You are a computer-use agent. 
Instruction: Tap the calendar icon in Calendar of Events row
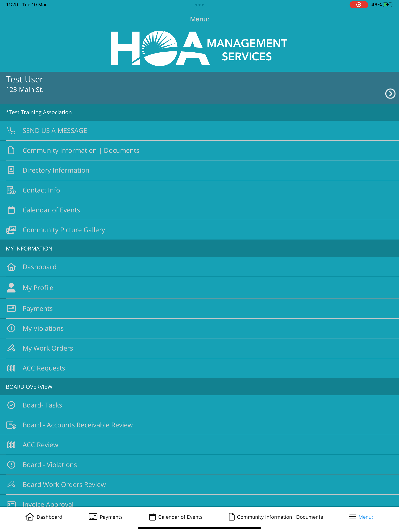pos(11,210)
